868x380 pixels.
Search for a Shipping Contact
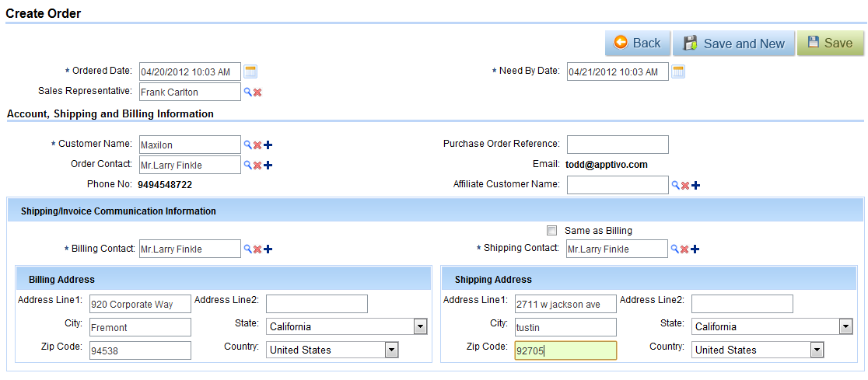[x=676, y=249]
